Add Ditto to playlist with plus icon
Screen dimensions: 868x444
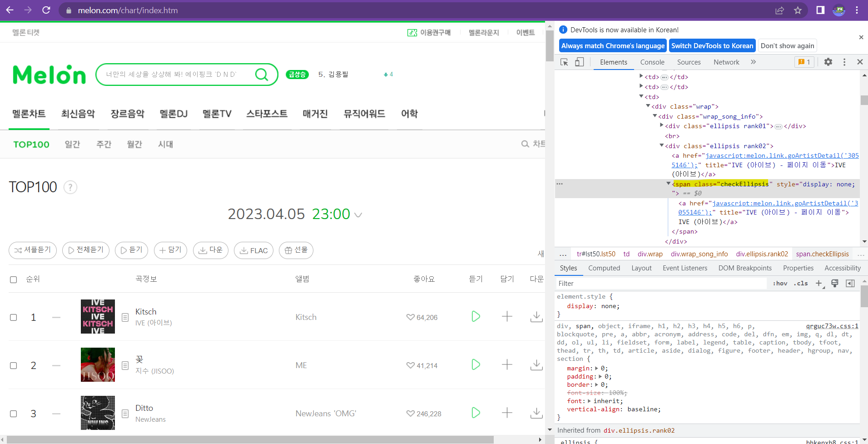pyautogui.click(x=507, y=413)
